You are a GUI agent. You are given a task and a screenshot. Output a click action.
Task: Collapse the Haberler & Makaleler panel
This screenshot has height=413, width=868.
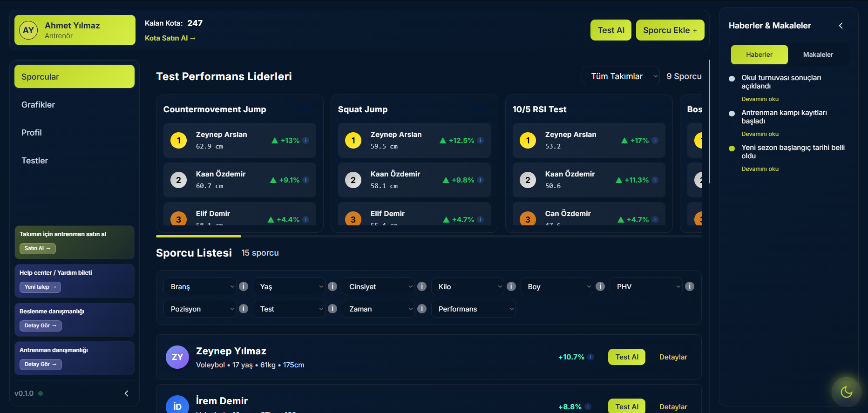coord(841,26)
